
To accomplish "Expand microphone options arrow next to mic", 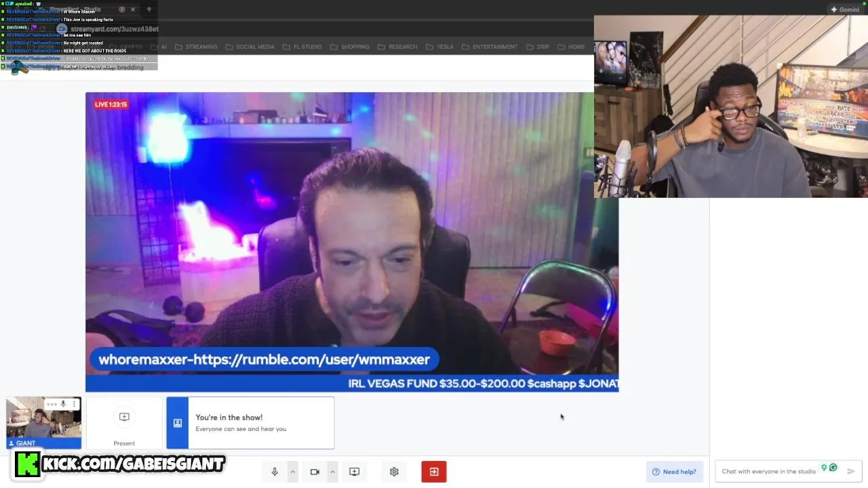I will coord(293,472).
